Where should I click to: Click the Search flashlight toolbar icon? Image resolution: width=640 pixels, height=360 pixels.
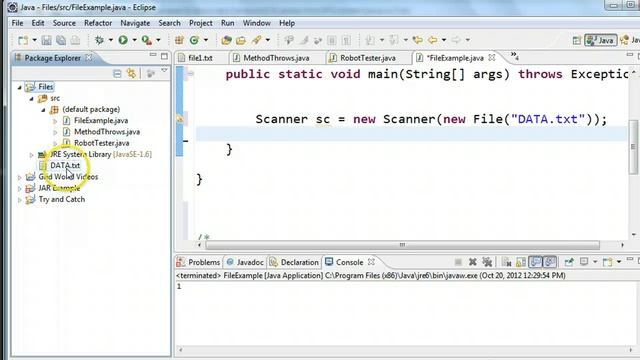pos(256,40)
